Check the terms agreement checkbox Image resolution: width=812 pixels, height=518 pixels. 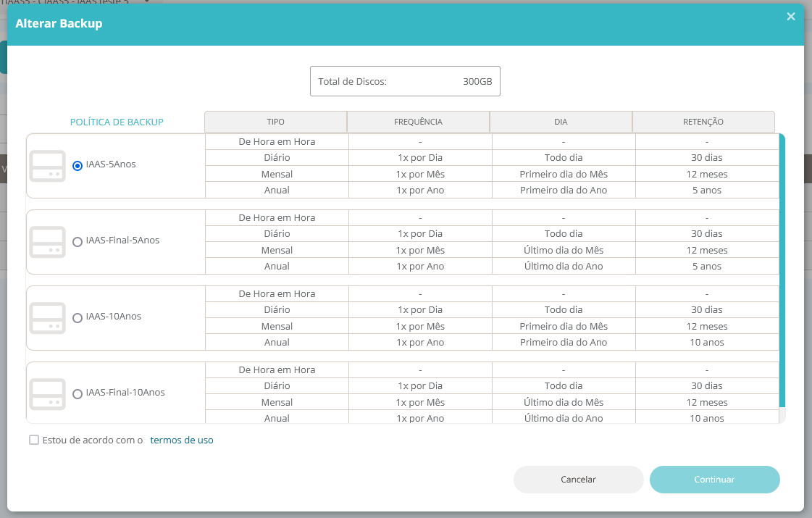[x=34, y=440]
